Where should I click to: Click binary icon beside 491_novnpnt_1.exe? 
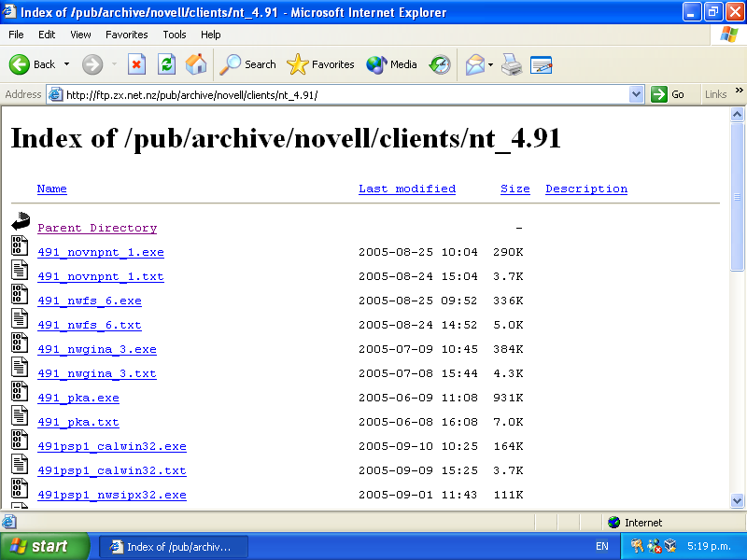pyautogui.click(x=20, y=245)
